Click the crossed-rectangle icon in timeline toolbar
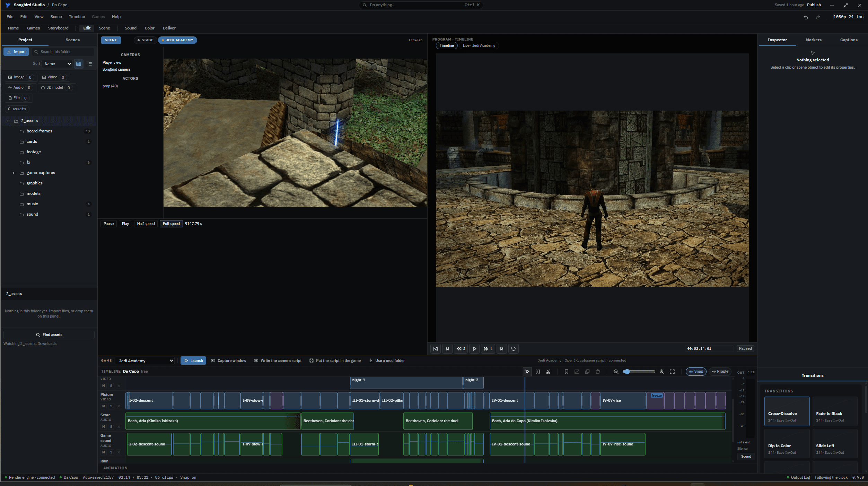This screenshot has height=486, width=868. click(577, 372)
